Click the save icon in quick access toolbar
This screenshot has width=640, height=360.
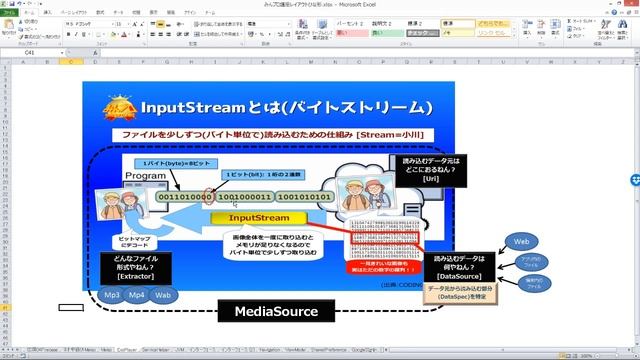(12, 4)
